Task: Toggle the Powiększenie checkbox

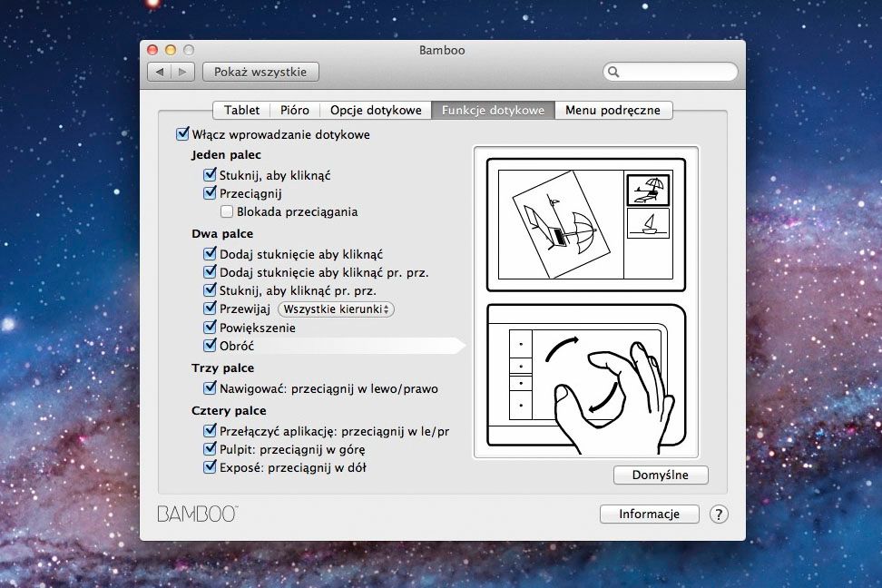Action: click(210, 327)
